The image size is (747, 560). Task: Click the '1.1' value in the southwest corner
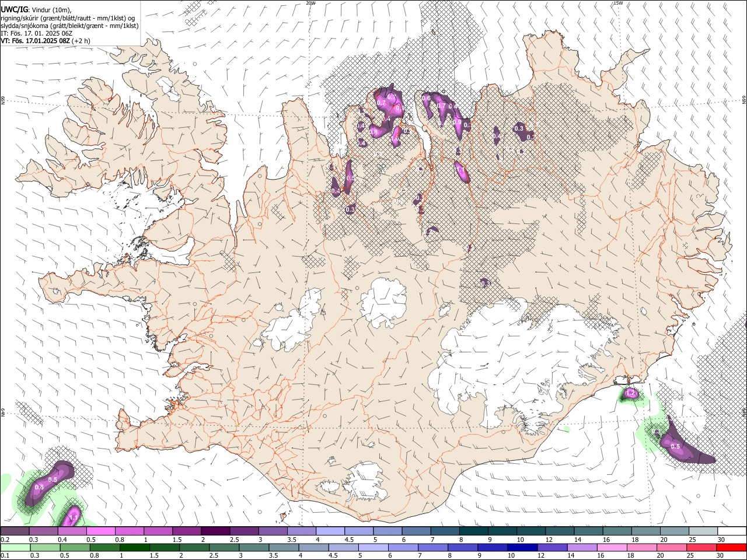(x=74, y=517)
